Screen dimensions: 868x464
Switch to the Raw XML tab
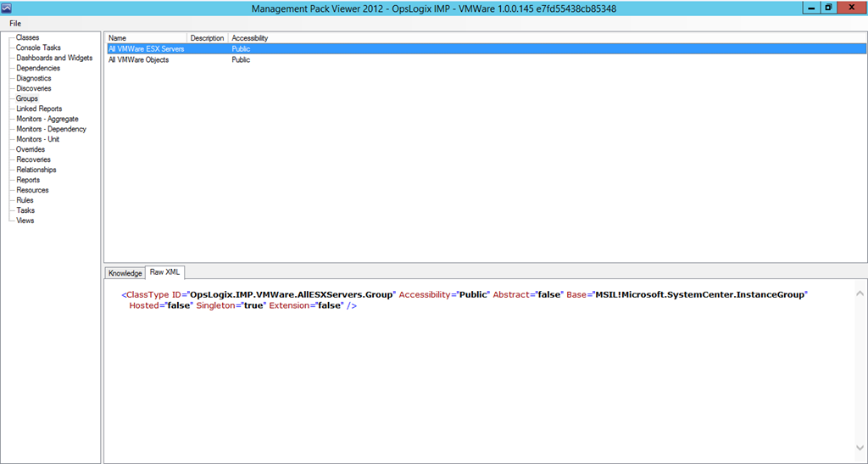(164, 272)
